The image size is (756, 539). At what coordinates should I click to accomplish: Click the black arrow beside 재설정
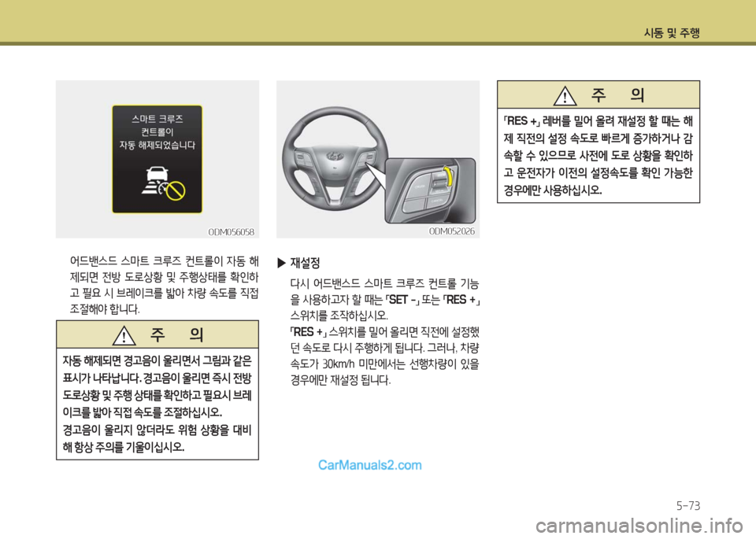coord(282,263)
